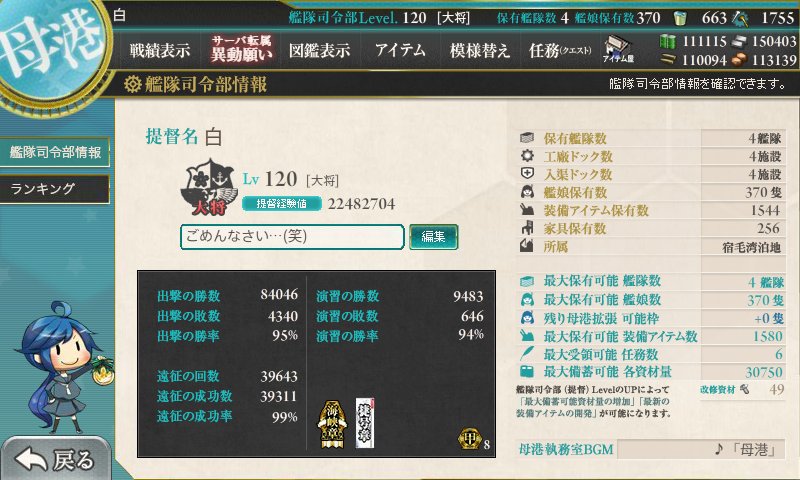Open 戦績表示 battle record menu
Image resolution: width=800 pixels, height=480 pixels.
[x=160, y=50]
